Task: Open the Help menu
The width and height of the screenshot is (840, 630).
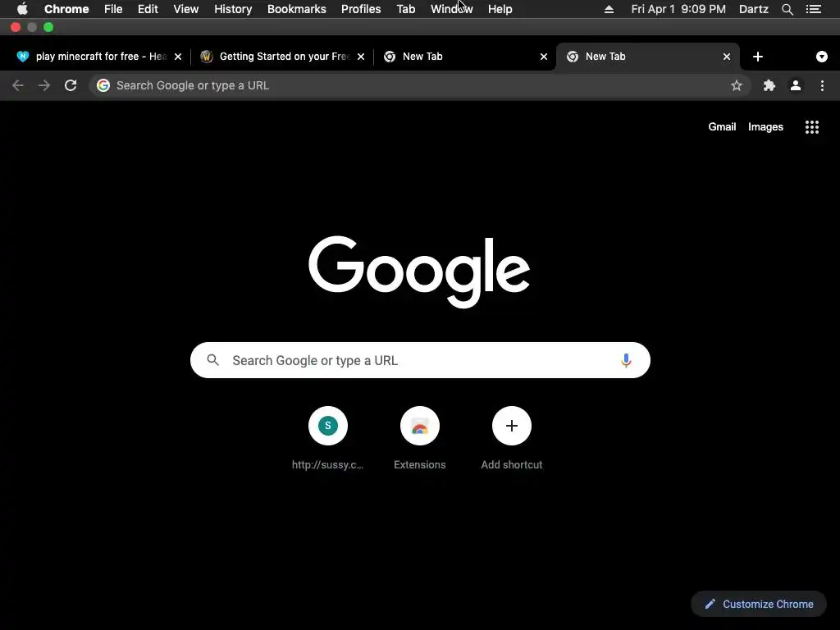Action: pos(500,9)
